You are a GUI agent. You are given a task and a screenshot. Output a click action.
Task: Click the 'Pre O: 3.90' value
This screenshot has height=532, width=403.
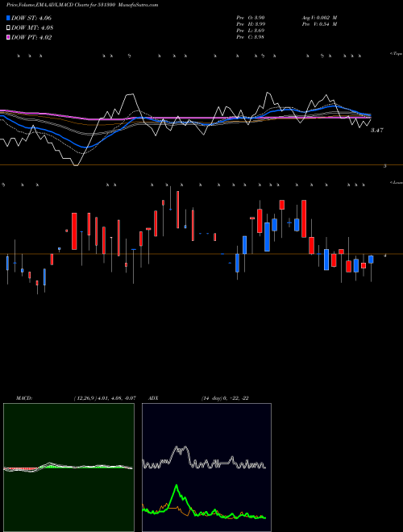click(251, 18)
